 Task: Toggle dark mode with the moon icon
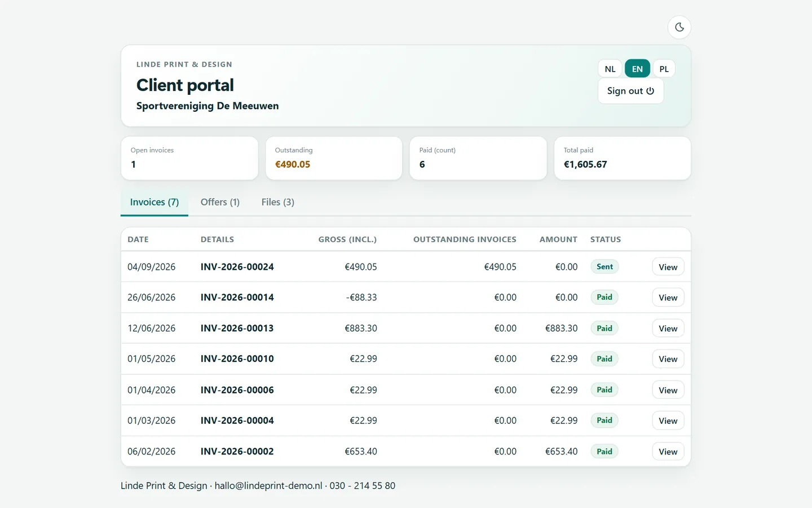[679, 27]
